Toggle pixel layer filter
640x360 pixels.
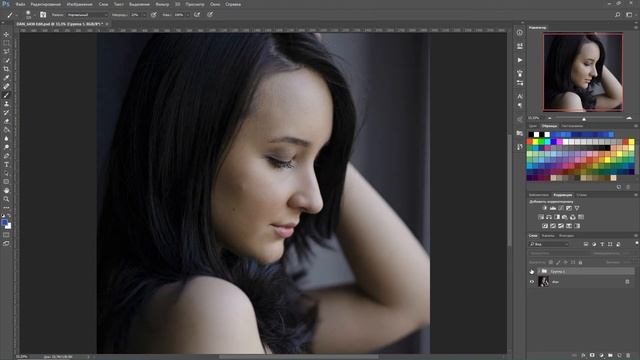coord(586,244)
